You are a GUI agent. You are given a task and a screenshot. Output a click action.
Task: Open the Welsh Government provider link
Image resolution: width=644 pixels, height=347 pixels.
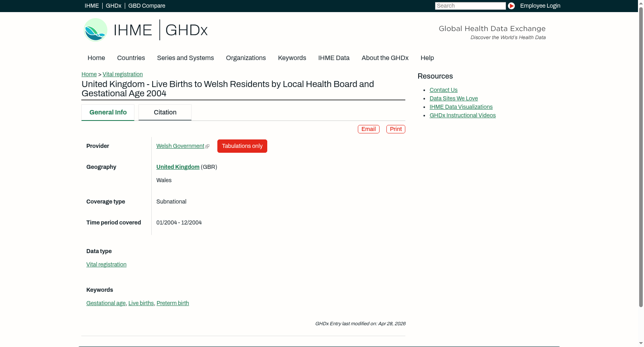180,146
